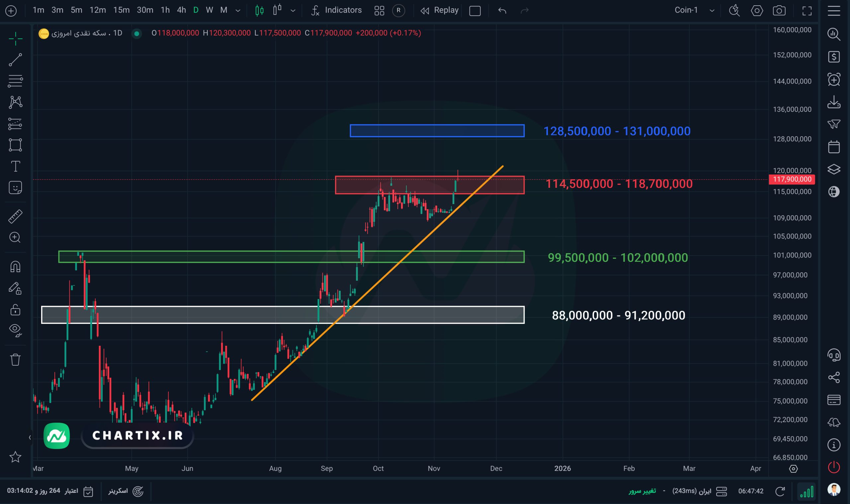Hide all drawings with eye icon
The image size is (850, 504).
tap(15, 330)
